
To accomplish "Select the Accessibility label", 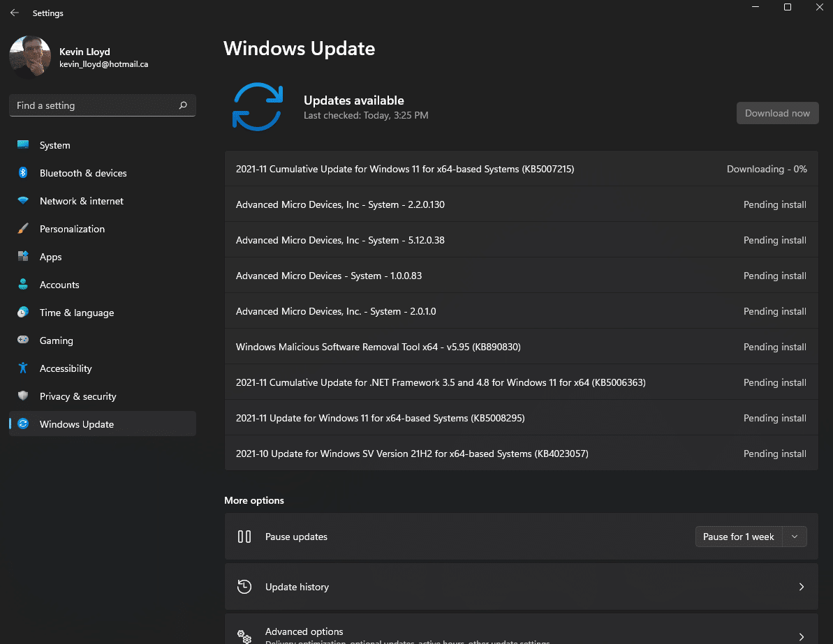I will pyautogui.click(x=66, y=368).
